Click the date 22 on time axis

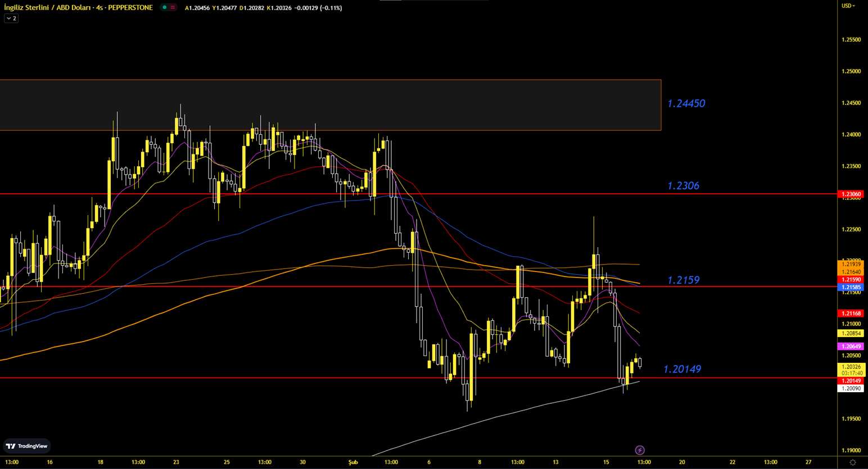tap(733, 462)
